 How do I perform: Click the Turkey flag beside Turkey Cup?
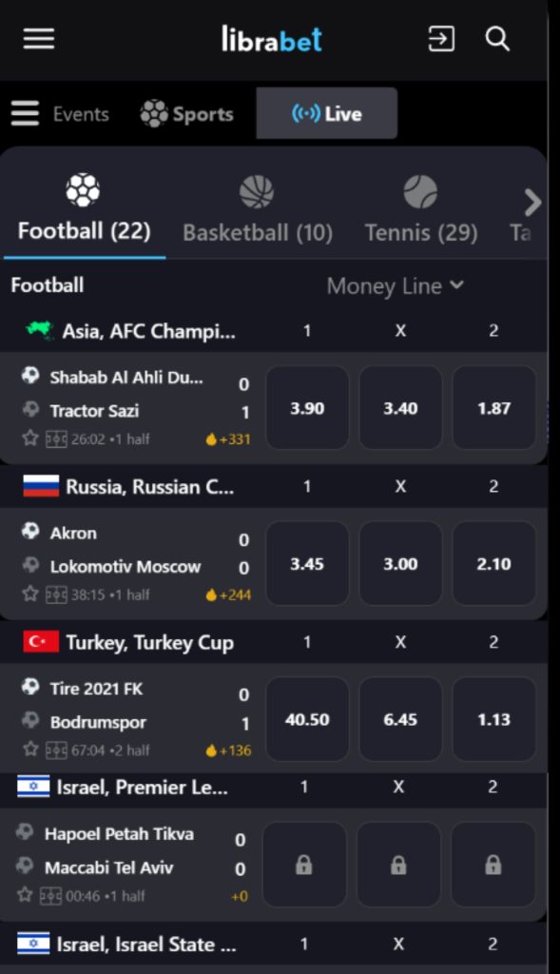click(x=36, y=642)
